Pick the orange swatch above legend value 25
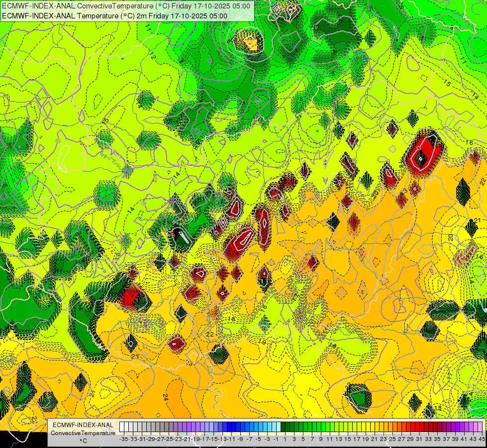The height and width of the screenshot is (448, 487). (390, 427)
